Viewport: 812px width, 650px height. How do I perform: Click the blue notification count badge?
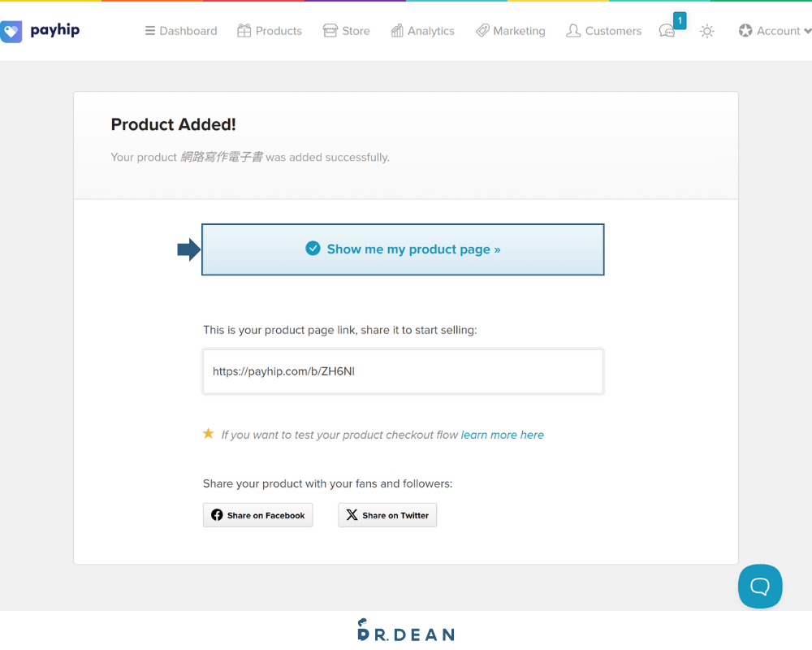680,20
